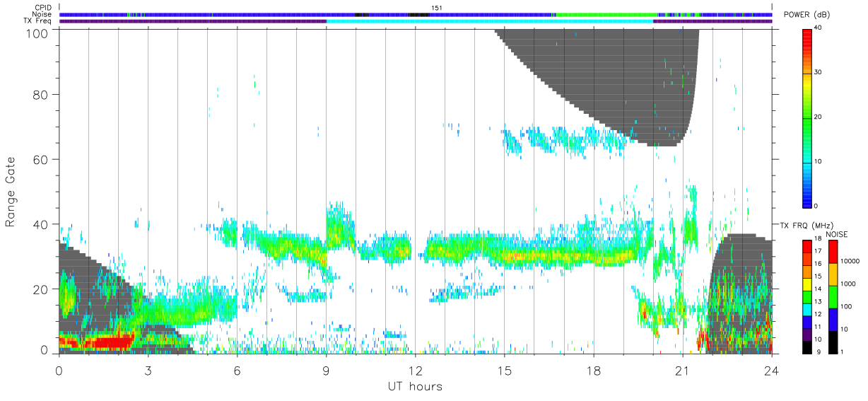Click the 60 tick on Range Gate axis
Screen dimensions: 868x401
(x=42, y=159)
